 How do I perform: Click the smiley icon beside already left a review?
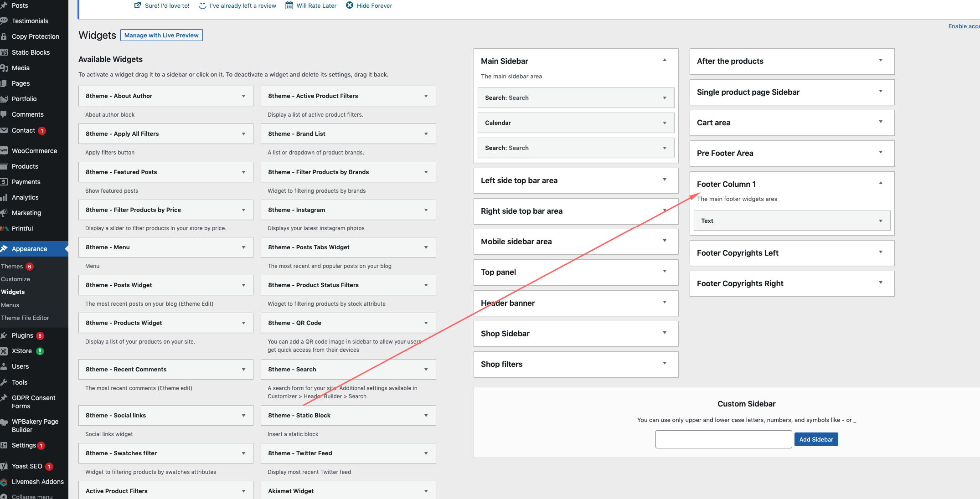pos(202,5)
